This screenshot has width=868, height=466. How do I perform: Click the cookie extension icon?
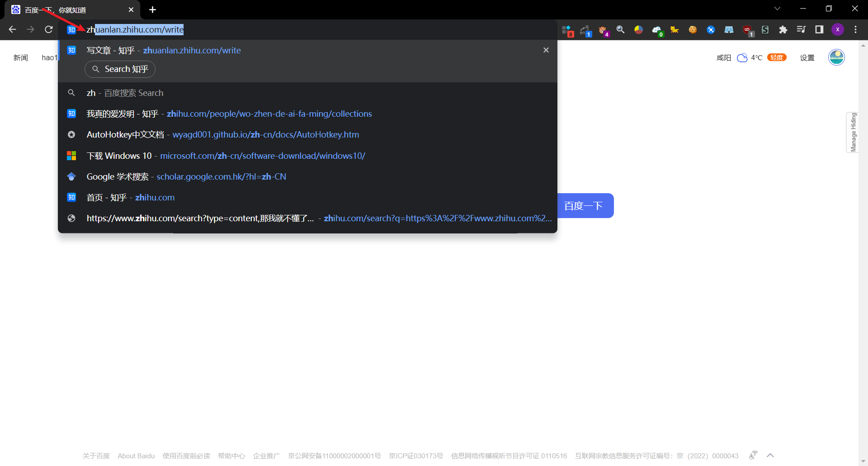tap(693, 29)
